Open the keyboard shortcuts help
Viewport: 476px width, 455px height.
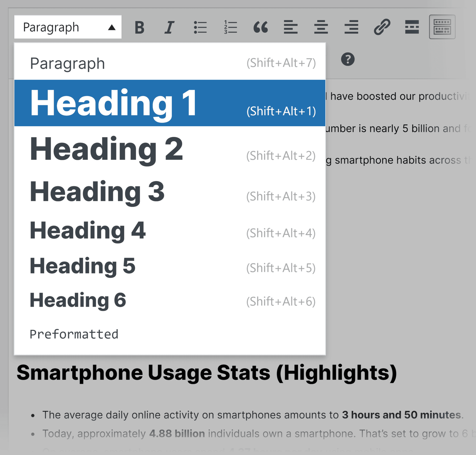(x=348, y=59)
